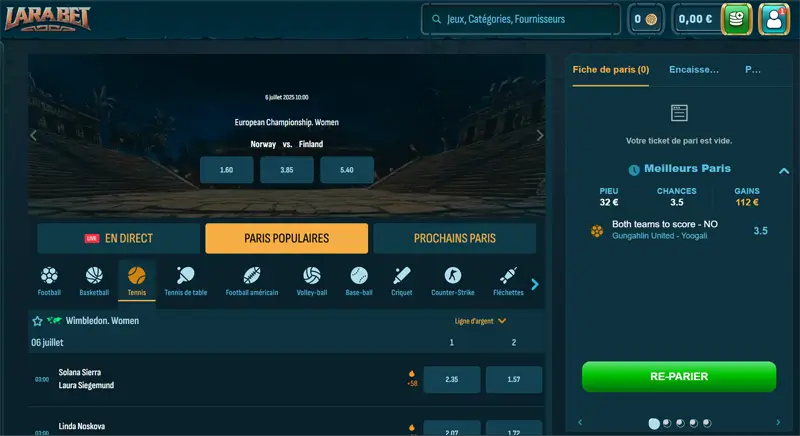Click the Lara Bet logo
The height and width of the screenshot is (436, 800).
(49, 19)
